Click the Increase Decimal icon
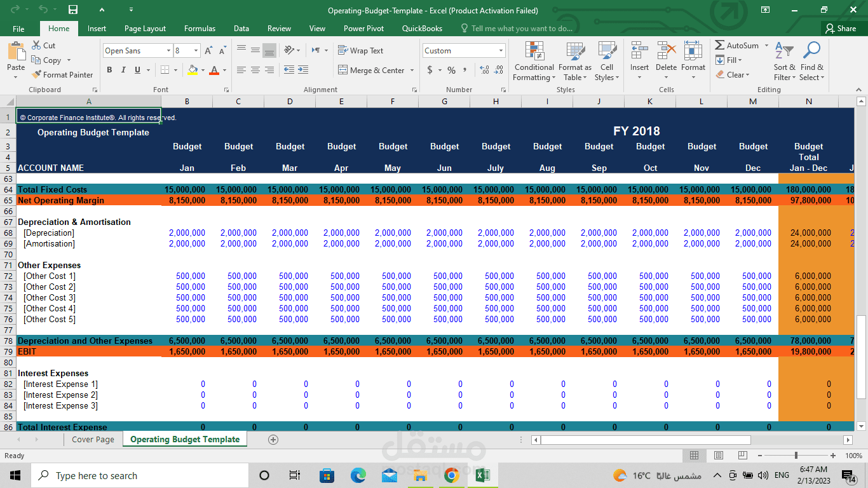 coord(484,71)
